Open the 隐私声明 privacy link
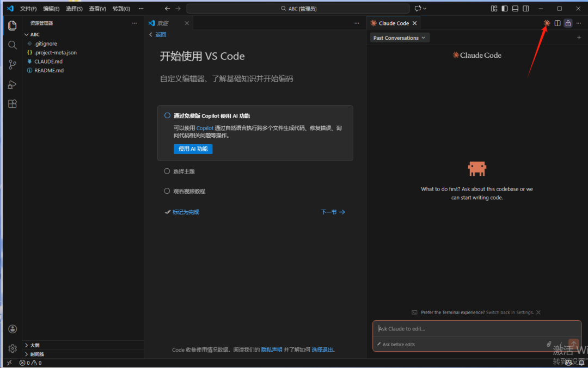588x368 pixels. (272, 349)
